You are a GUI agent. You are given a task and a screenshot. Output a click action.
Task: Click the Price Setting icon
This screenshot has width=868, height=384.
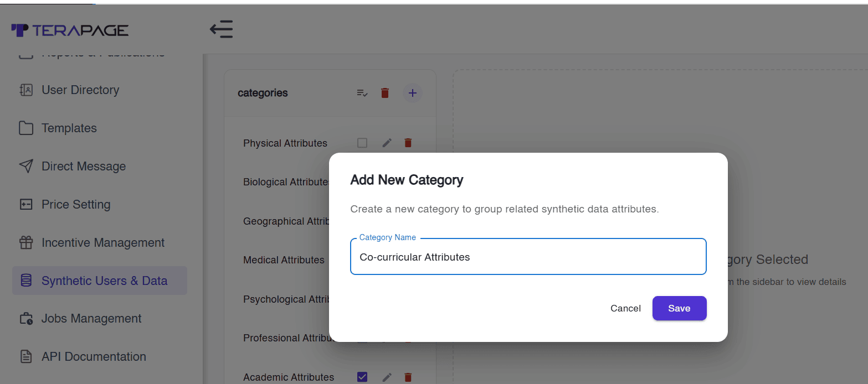click(x=26, y=204)
